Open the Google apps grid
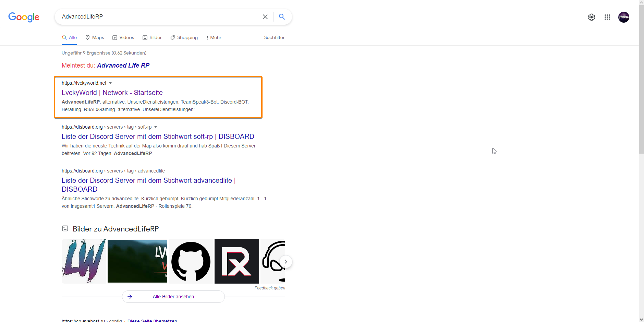 pos(607,17)
